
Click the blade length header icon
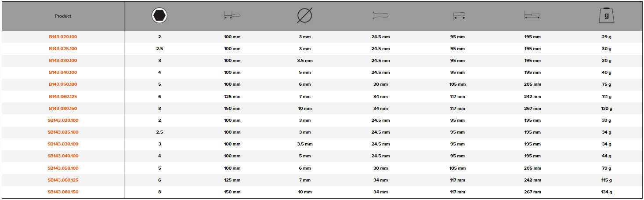coord(232,16)
